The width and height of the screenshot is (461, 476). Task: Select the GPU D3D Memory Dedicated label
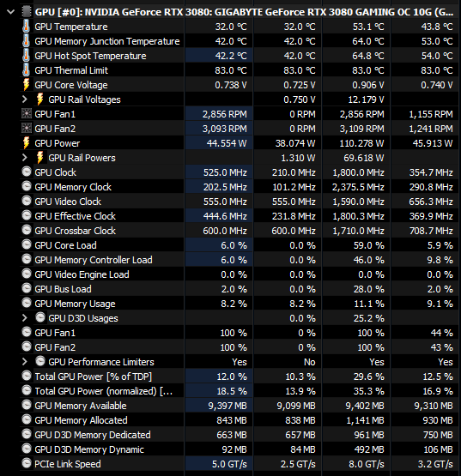click(93, 435)
